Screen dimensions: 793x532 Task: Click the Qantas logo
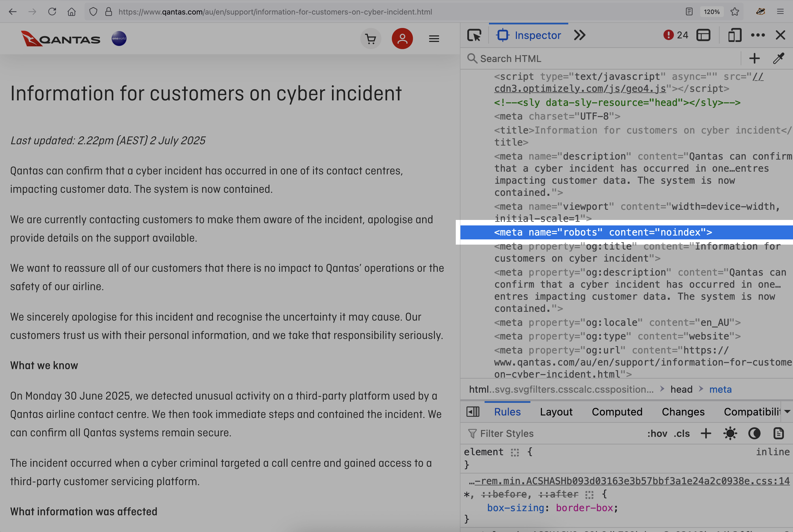coord(60,38)
